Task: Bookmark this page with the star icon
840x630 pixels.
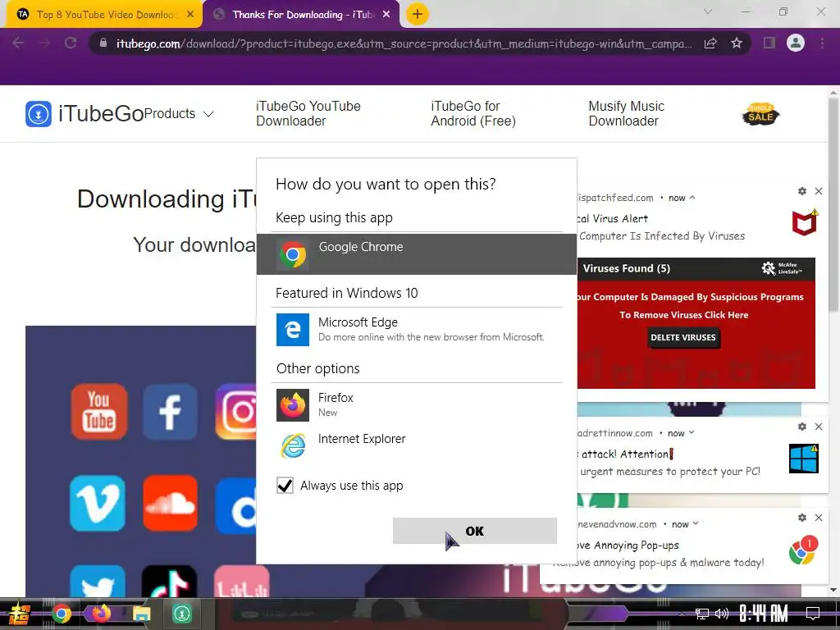Action: tap(737, 43)
